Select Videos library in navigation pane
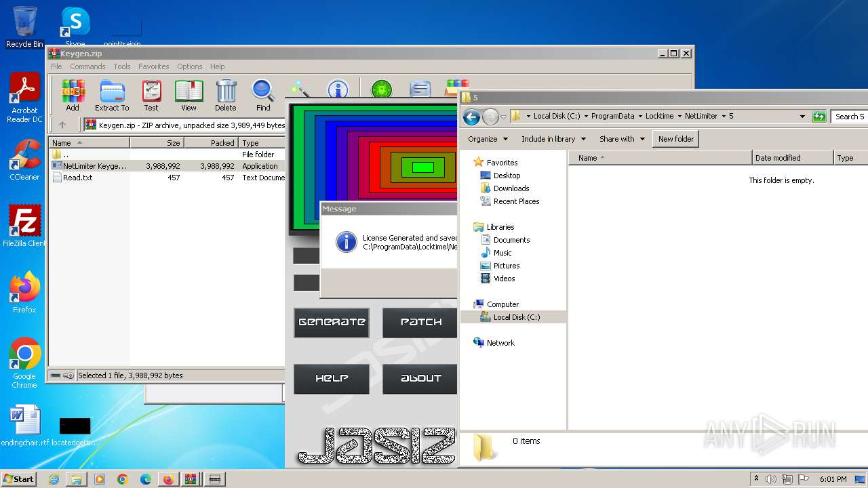868x488 pixels. tap(504, 279)
